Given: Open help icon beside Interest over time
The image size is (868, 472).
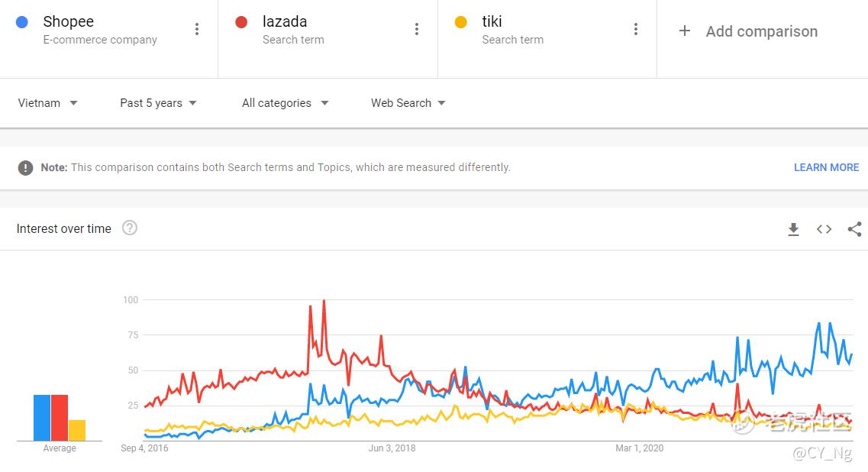Looking at the screenshot, I should click(130, 228).
